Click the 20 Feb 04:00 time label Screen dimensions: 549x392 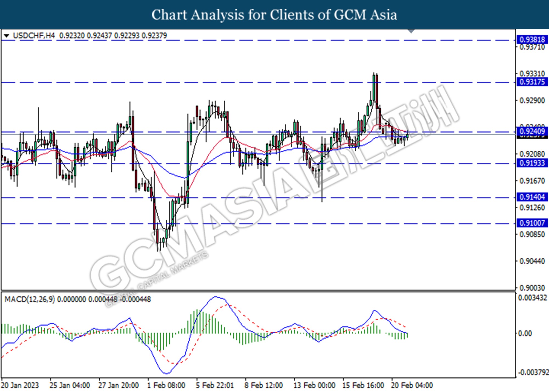click(x=412, y=385)
